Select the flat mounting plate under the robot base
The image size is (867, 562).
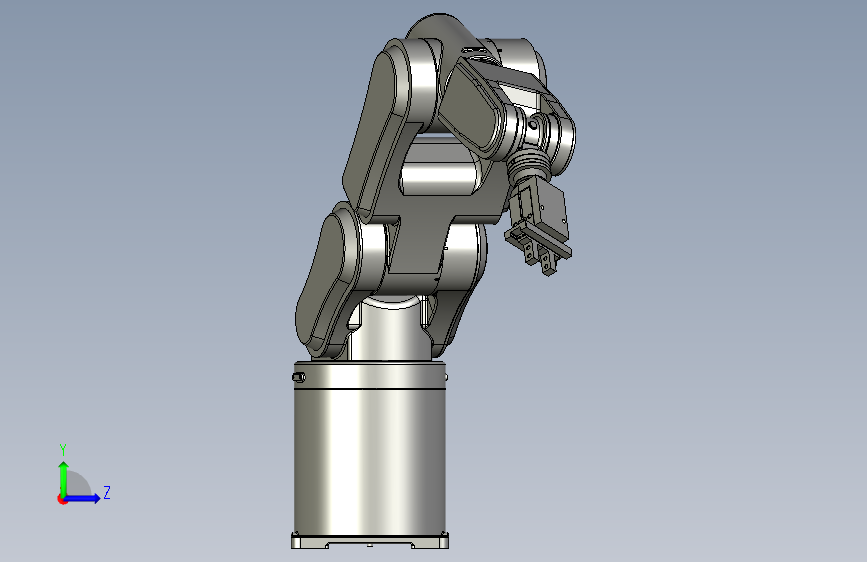(x=370, y=540)
